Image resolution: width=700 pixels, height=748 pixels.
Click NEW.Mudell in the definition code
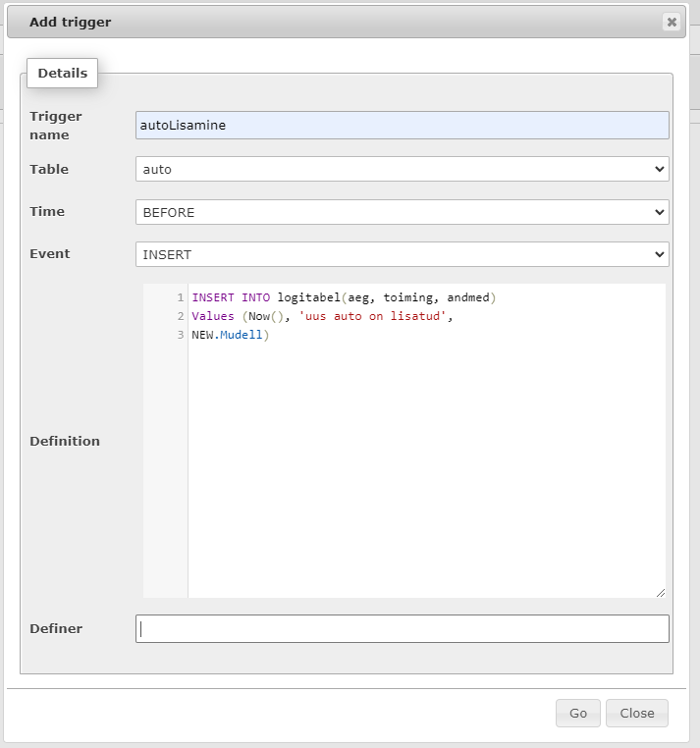point(230,335)
